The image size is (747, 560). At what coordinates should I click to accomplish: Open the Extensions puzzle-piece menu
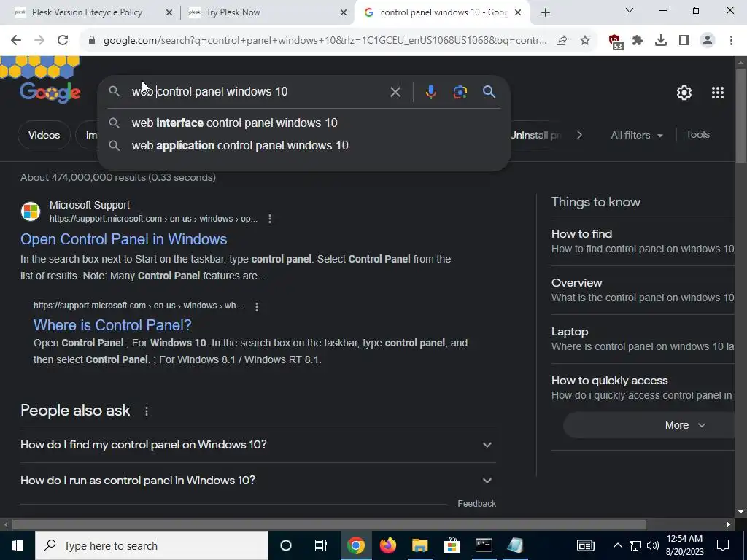(x=638, y=41)
